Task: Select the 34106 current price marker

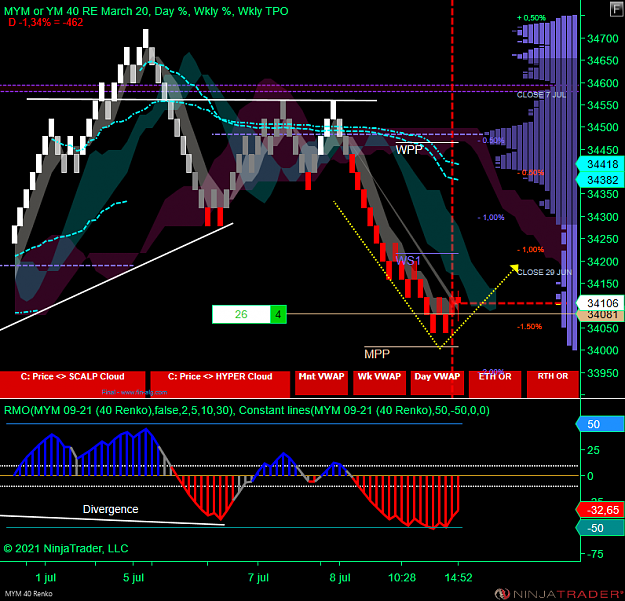Action: (x=600, y=303)
